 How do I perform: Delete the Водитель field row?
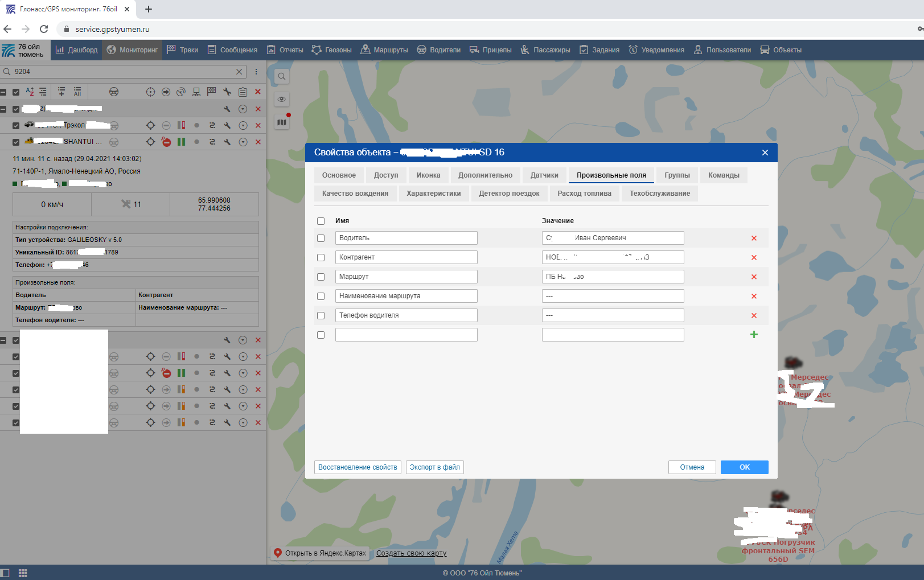coord(754,238)
